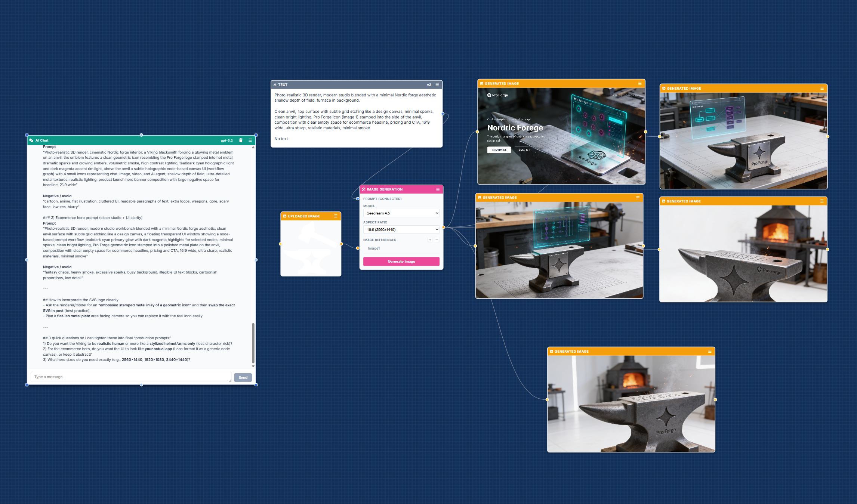Click the Send button in AI Chat
The height and width of the screenshot is (504, 857).
point(243,377)
